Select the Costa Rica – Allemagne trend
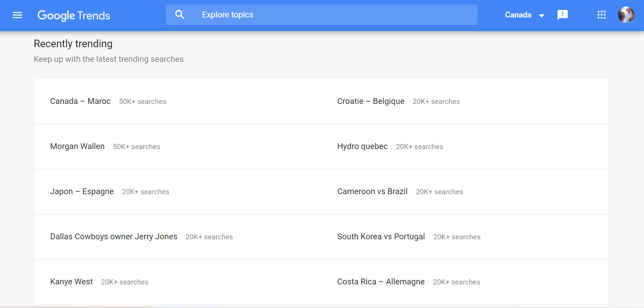The width and height of the screenshot is (644, 308). click(x=381, y=282)
